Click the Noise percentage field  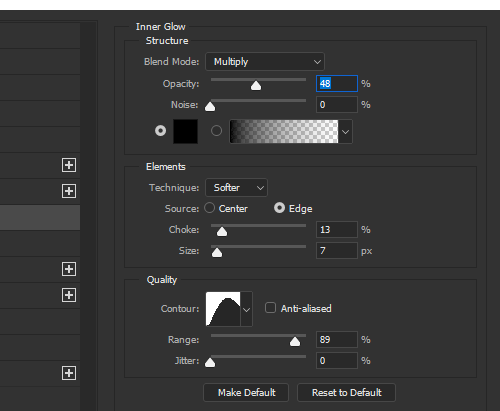337,105
